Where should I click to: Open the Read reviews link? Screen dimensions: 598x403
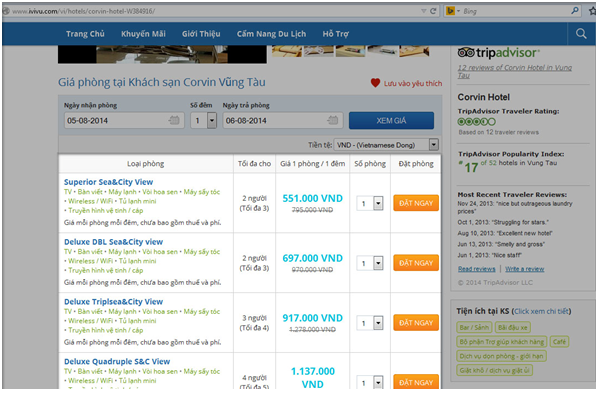(477, 269)
